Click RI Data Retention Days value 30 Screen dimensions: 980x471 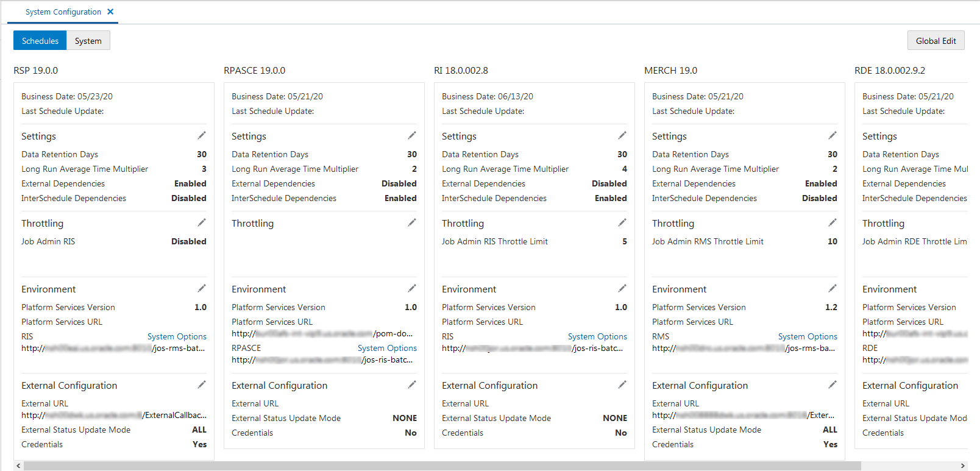click(622, 154)
